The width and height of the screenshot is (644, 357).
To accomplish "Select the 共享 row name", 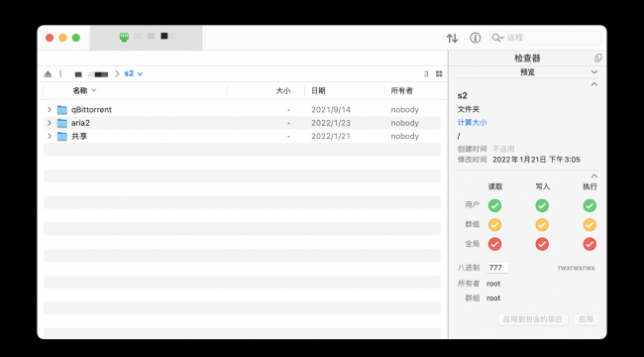I will point(79,136).
